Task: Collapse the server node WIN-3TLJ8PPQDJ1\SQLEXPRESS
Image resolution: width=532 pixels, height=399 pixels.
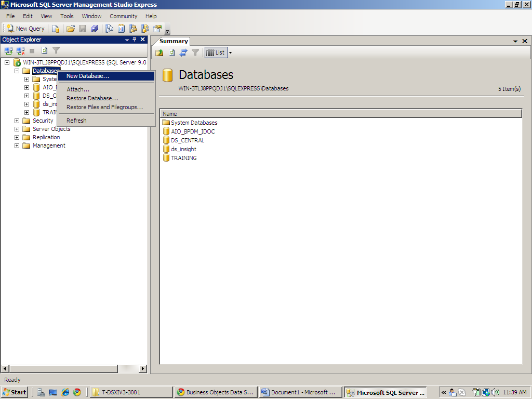Action: (x=7, y=62)
